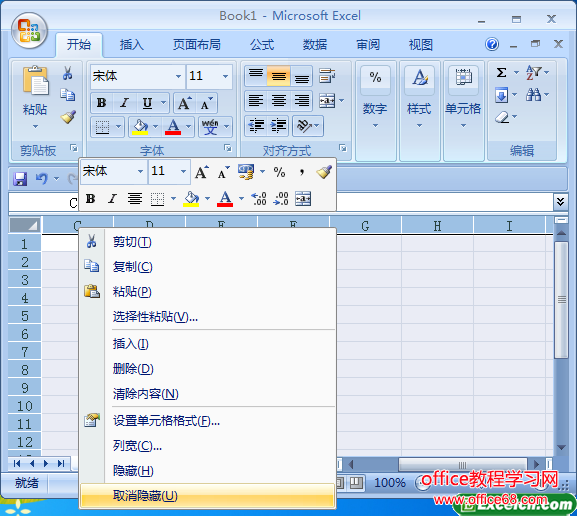Click the large Paste clipboard icon
Screen dimensions: 577x516
35,81
